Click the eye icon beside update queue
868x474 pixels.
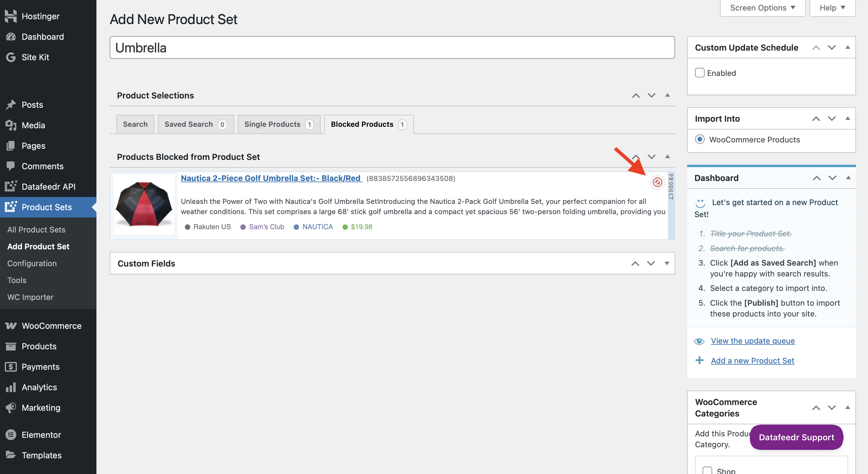pos(699,341)
